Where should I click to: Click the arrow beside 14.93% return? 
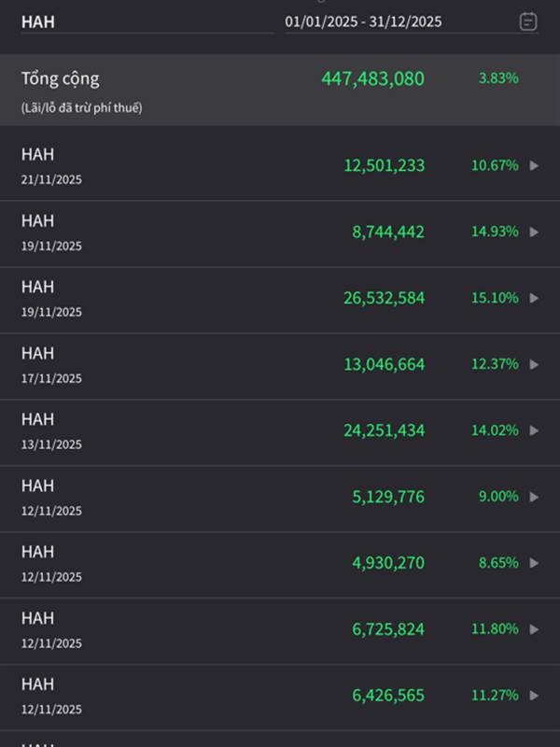534,232
